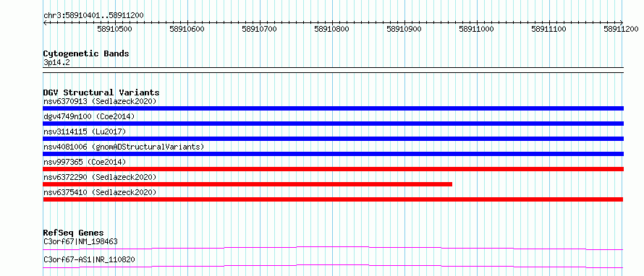This screenshot has width=644, height=276.
Task: Click ruler position 58911000
Action: [476, 29]
